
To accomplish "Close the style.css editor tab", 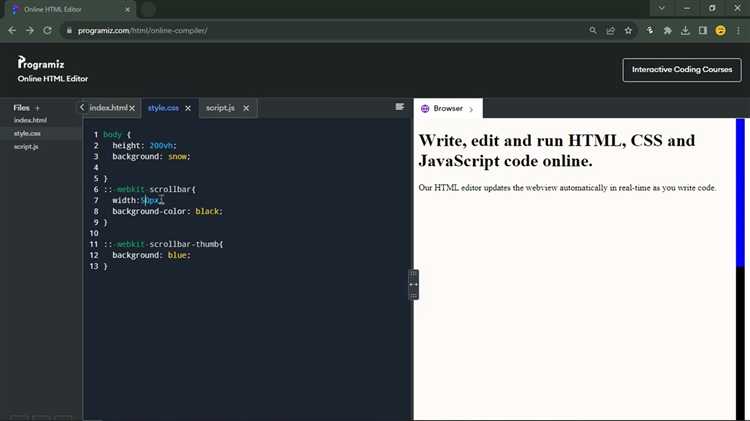I will [188, 108].
